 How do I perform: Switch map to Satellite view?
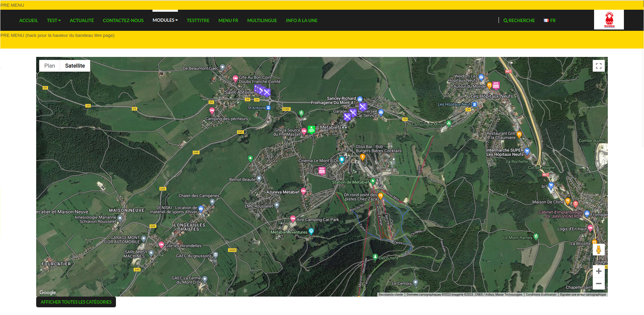coord(75,66)
